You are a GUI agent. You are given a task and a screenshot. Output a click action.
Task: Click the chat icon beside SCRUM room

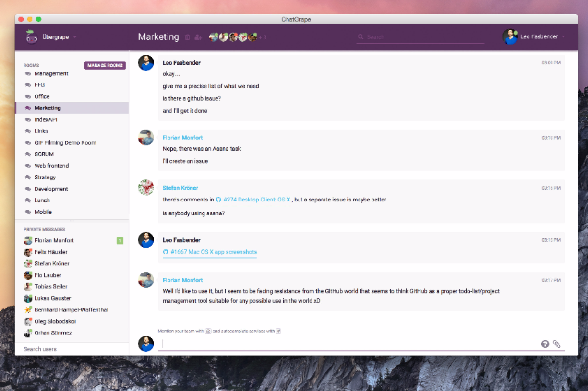(28, 154)
